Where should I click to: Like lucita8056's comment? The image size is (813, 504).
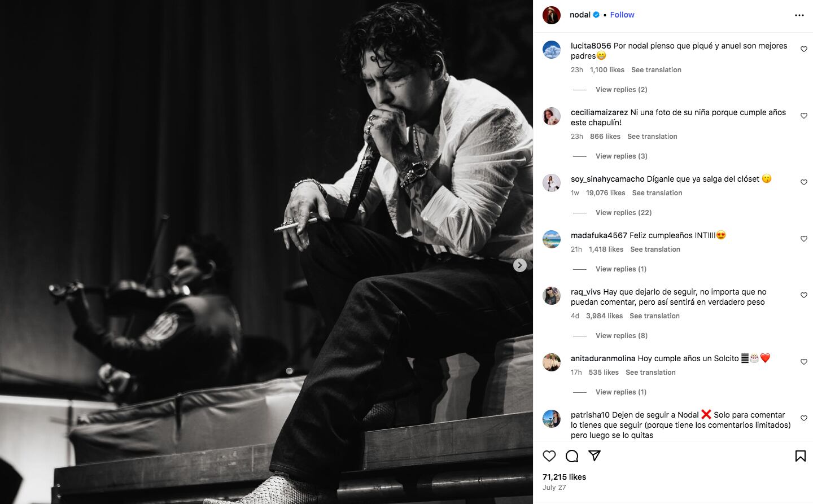pyautogui.click(x=804, y=49)
